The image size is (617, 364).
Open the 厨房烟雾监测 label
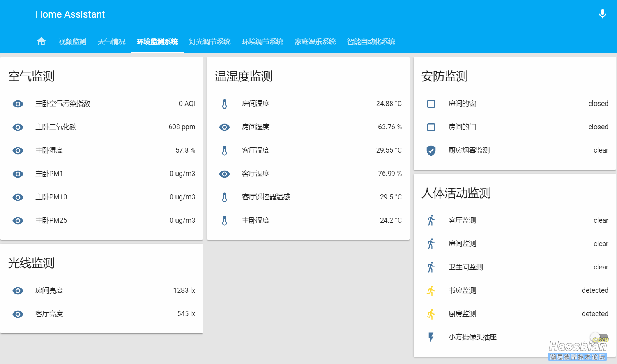(469, 150)
